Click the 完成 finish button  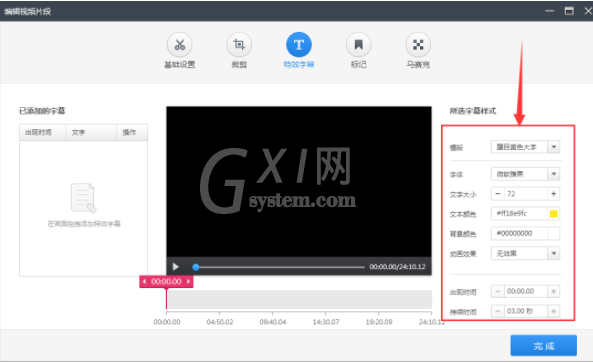point(544,345)
